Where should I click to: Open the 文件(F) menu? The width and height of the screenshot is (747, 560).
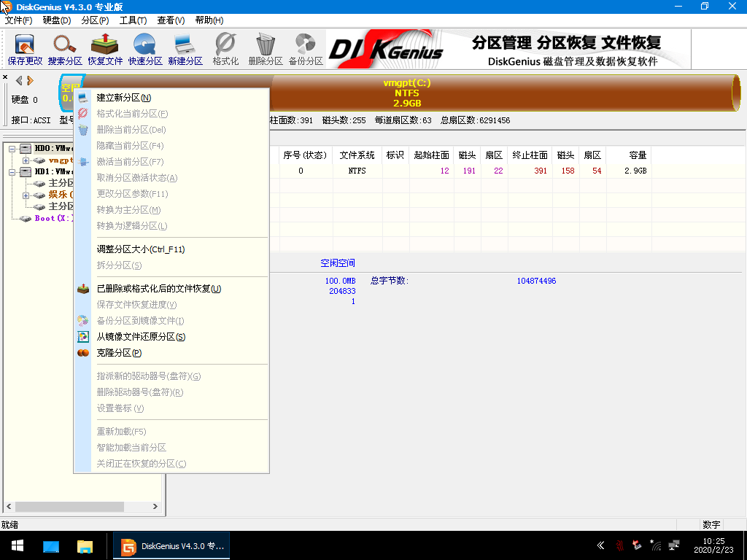point(18,20)
